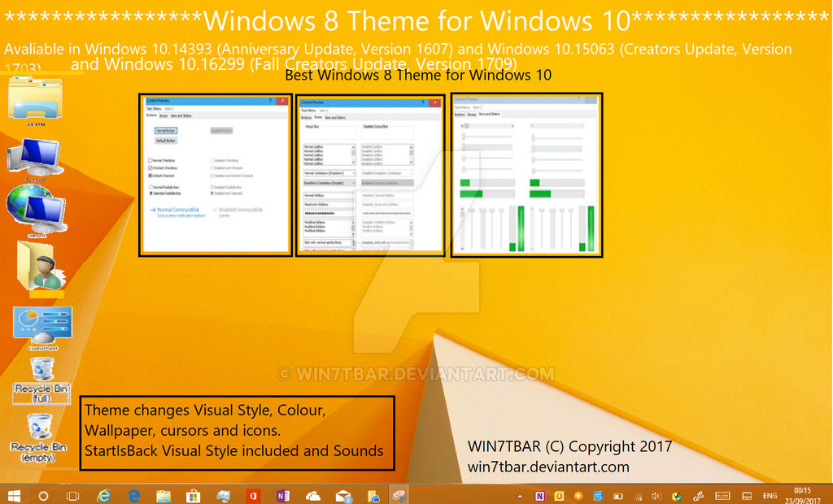The height and width of the screenshot is (504, 833).
Task: Show hidden system tray icons
Action: 520,497
